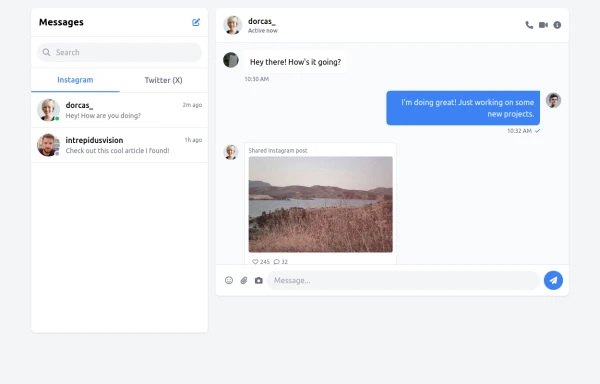Click the dark avatar beside first message
Viewport: 600px width, 384px height.
pos(231,60)
